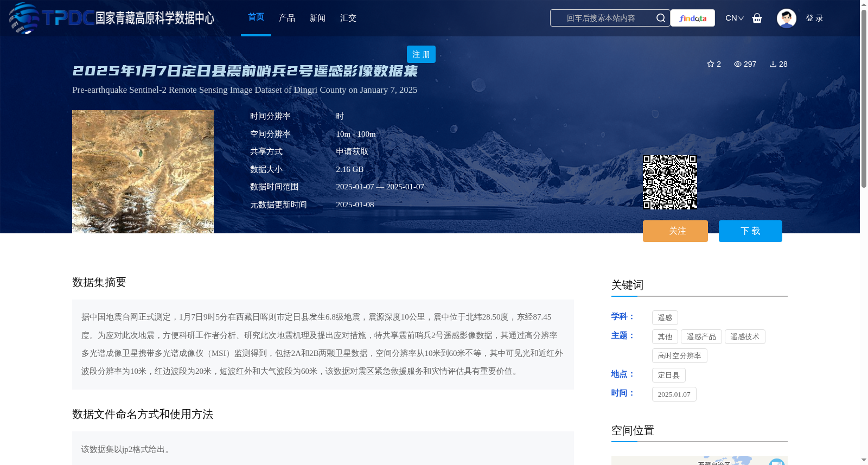Click the date range '2025-01-07 — 2025-01-07'
The height and width of the screenshot is (465, 868).
(380, 187)
